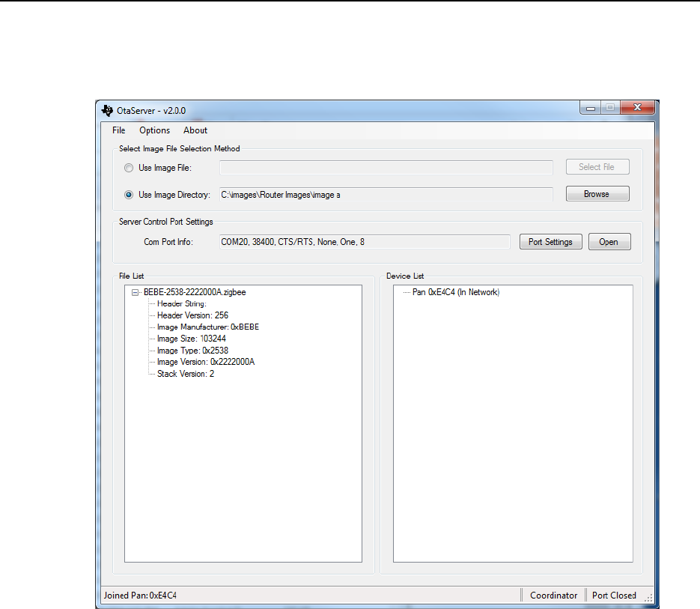Screen dimensions: 700x609
Task: Select Pan 0xE4C4 (In Network) device
Action: [456, 292]
